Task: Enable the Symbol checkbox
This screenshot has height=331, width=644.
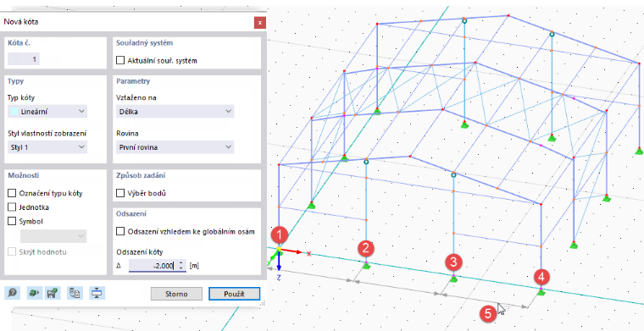Action: point(12,221)
